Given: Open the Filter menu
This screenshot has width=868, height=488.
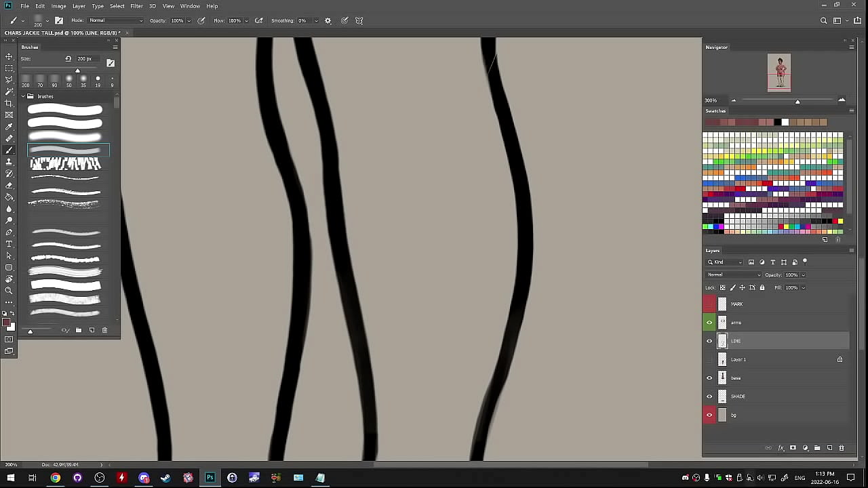Looking at the screenshot, I should pyautogui.click(x=136, y=6).
